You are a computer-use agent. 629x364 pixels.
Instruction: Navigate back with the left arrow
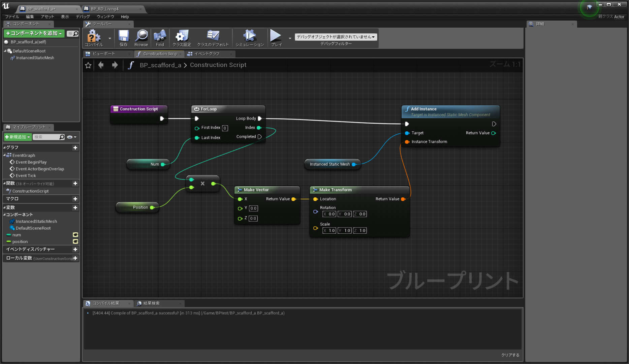point(101,65)
